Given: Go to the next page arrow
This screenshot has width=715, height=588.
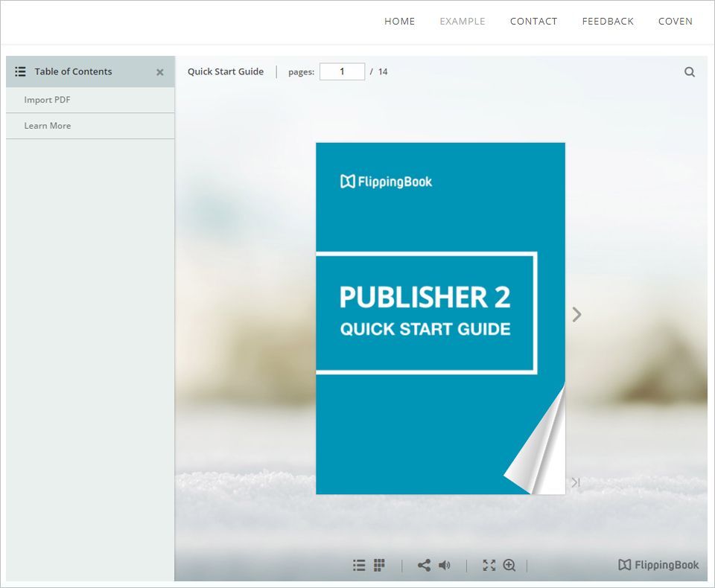Looking at the screenshot, I should pyautogui.click(x=576, y=314).
